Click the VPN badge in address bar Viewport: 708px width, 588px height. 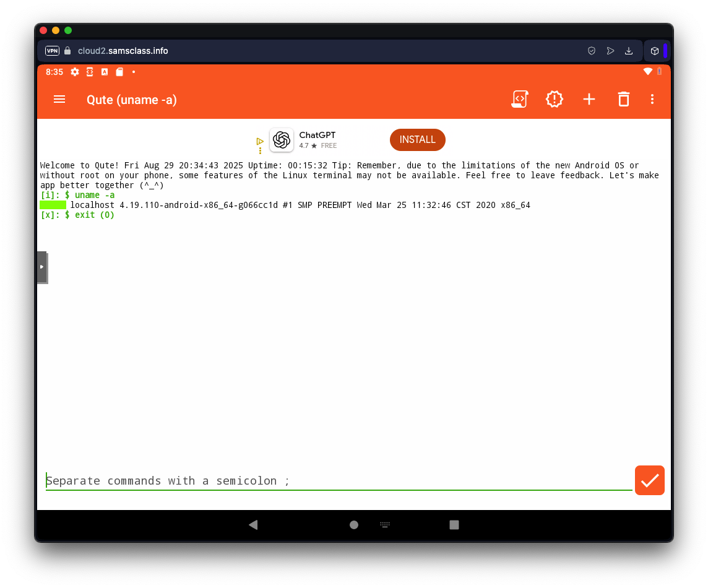(x=53, y=51)
